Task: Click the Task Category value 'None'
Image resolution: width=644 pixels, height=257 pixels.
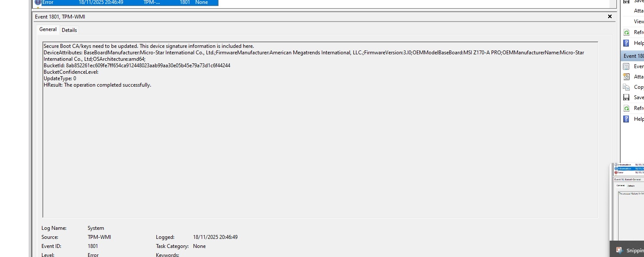Action: [199, 246]
